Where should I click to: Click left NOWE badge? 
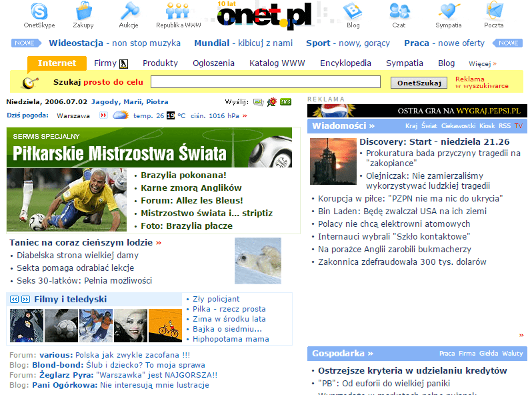(x=27, y=43)
